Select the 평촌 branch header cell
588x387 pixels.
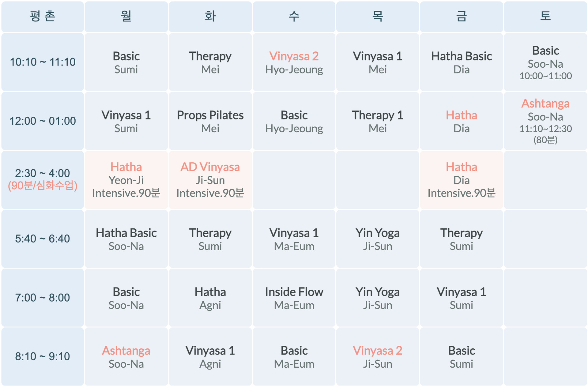click(43, 17)
